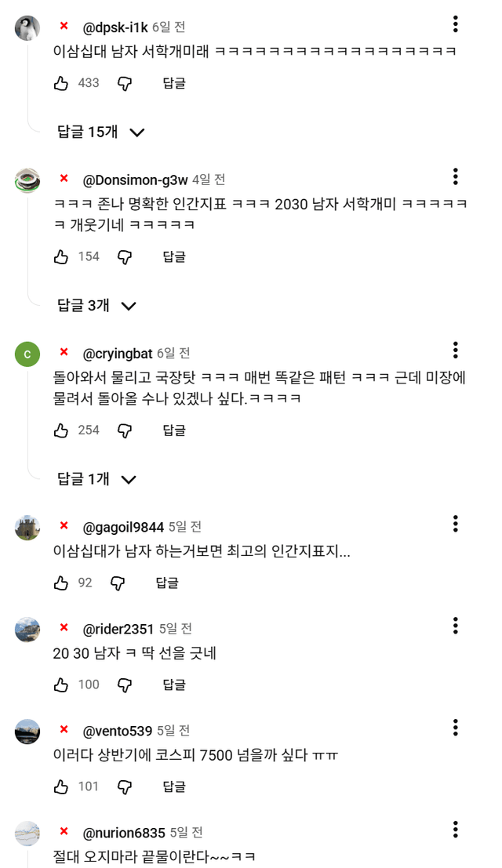Click the red X next to @vento539

(x=64, y=730)
